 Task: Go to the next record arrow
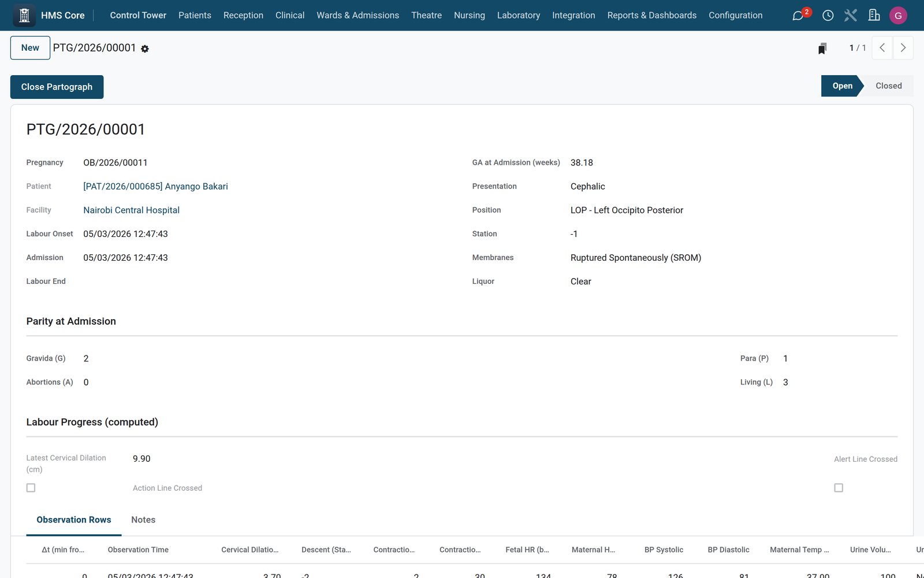(903, 48)
